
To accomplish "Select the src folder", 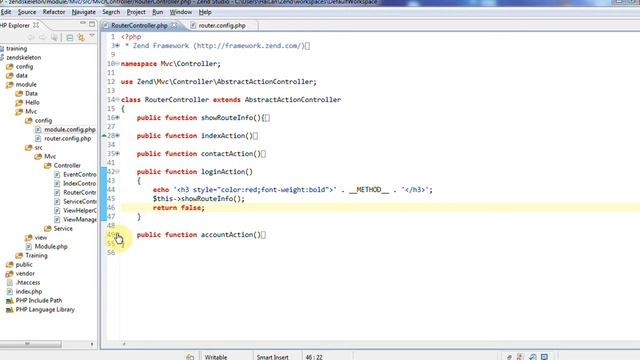I will click(38, 147).
